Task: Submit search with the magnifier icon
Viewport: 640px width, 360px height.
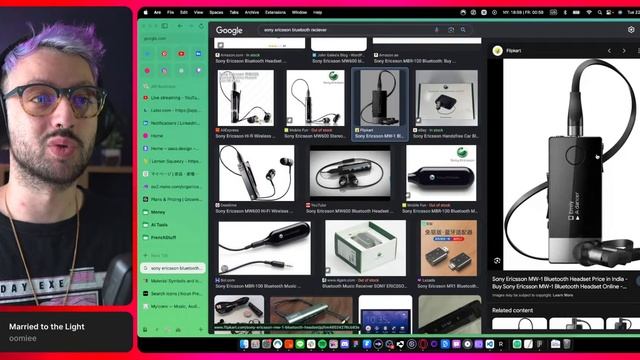Action: coord(463,30)
